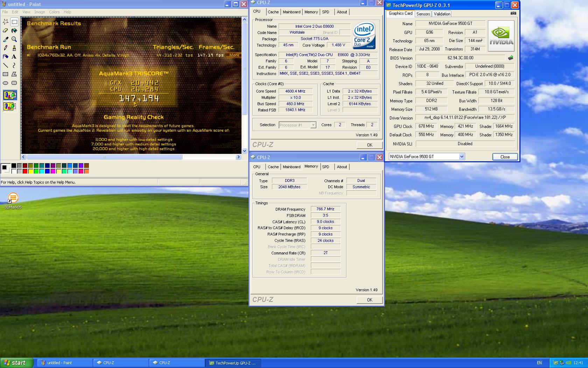
Task: Select the Pencil tool in Paint
Action: pyautogui.click(x=6, y=48)
